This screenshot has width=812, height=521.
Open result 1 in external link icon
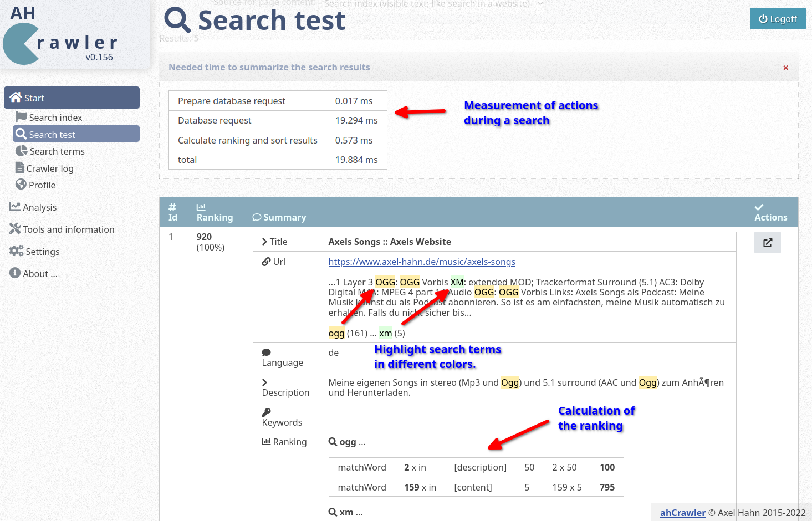(768, 243)
